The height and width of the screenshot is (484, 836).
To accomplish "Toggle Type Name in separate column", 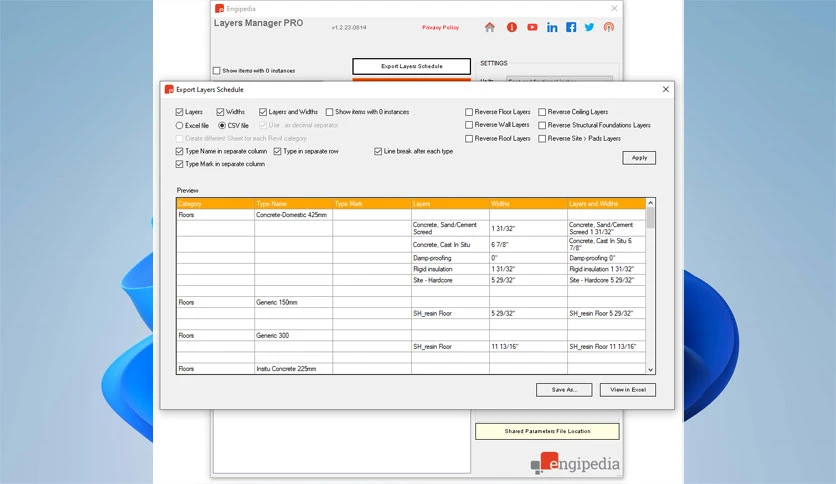I will 179,151.
